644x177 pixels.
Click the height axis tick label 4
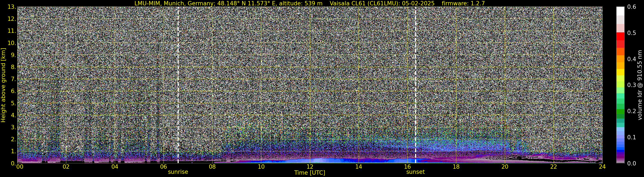point(13,115)
